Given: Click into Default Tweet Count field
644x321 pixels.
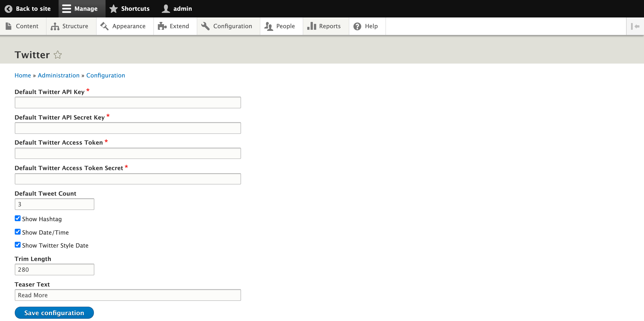Looking at the screenshot, I should (x=55, y=204).
